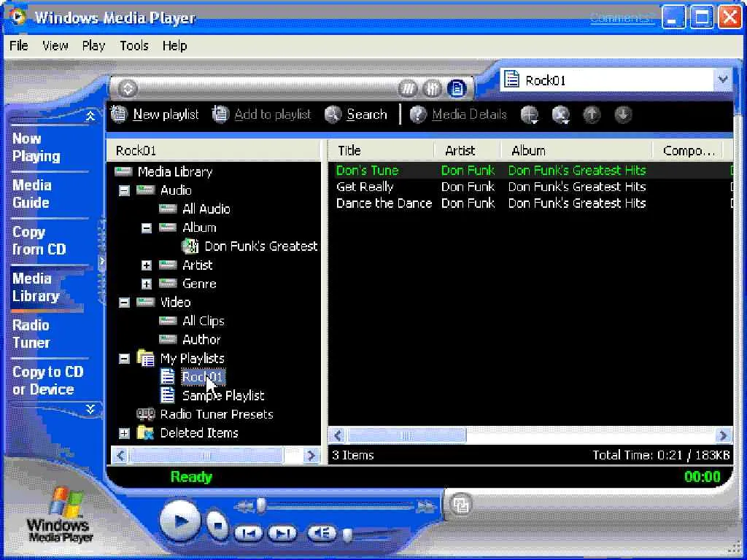Select the Author node under Video

pyautogui.click(x=201, y=340)
